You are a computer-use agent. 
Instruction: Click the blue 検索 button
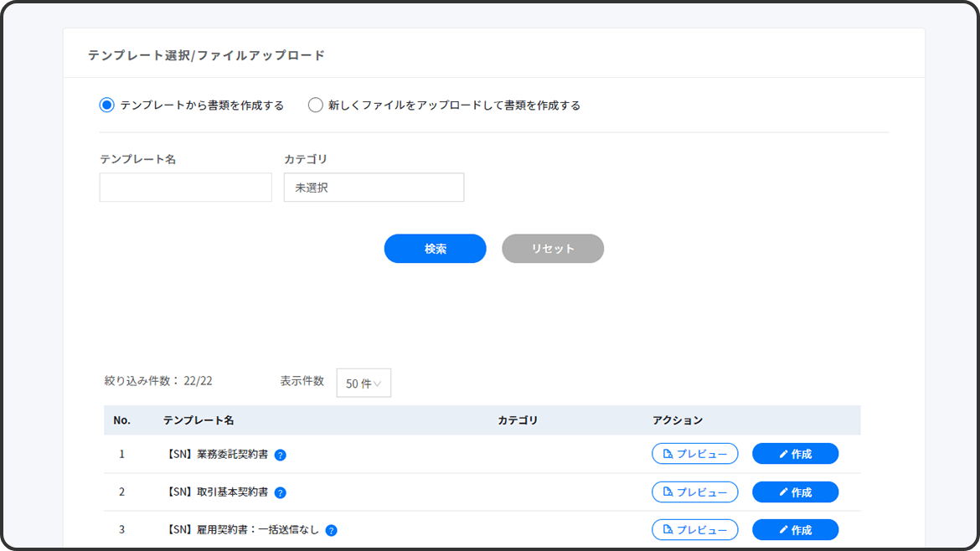[x=435, y=249]
